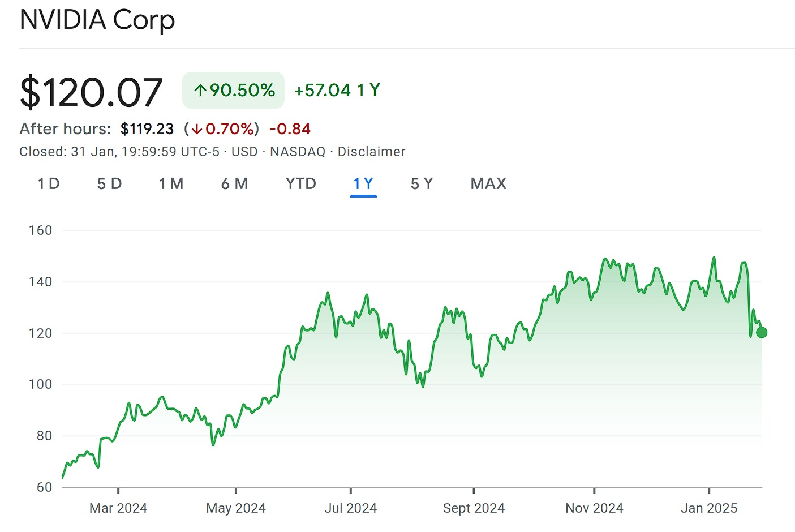795x532 pixels.
Task: Click the Jul 2024 axis label
Action: pos(352,508)
